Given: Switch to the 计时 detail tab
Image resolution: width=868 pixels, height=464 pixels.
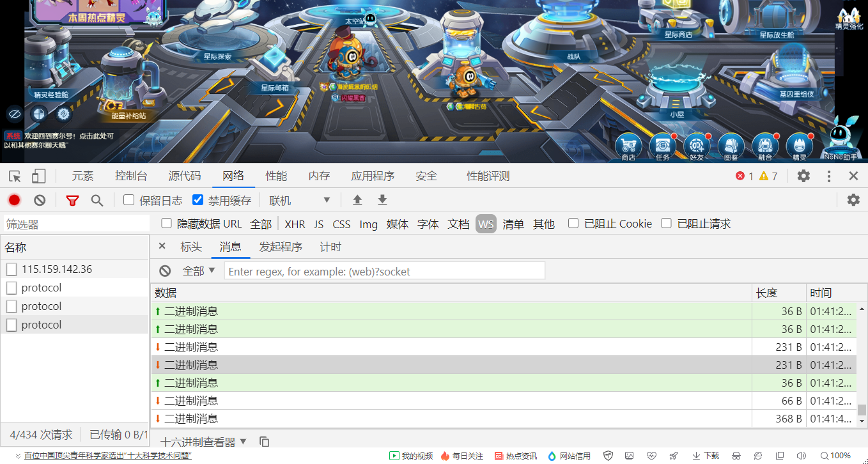Looking at the screenshot, I should point(330,247).
